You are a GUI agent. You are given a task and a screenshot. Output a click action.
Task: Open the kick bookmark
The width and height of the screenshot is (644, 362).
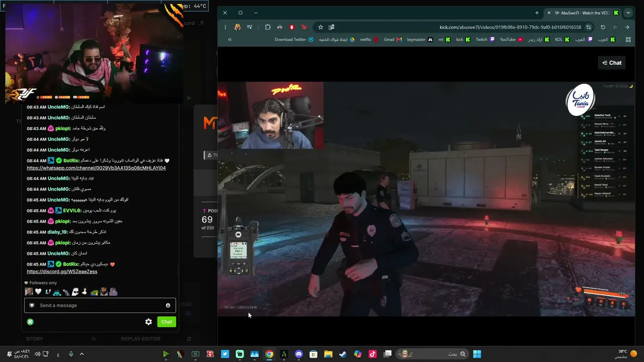tap(463, 40)
